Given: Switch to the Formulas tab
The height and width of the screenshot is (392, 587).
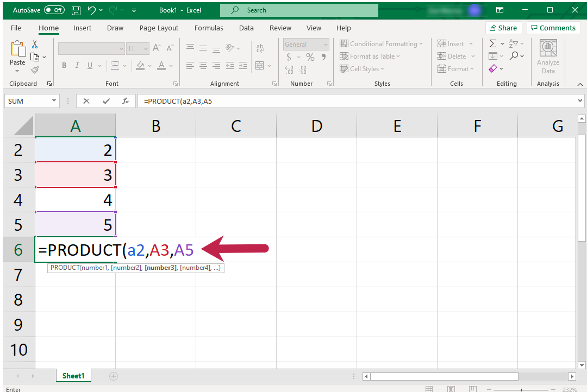Looking at the screenshot, I should point(209,28).
